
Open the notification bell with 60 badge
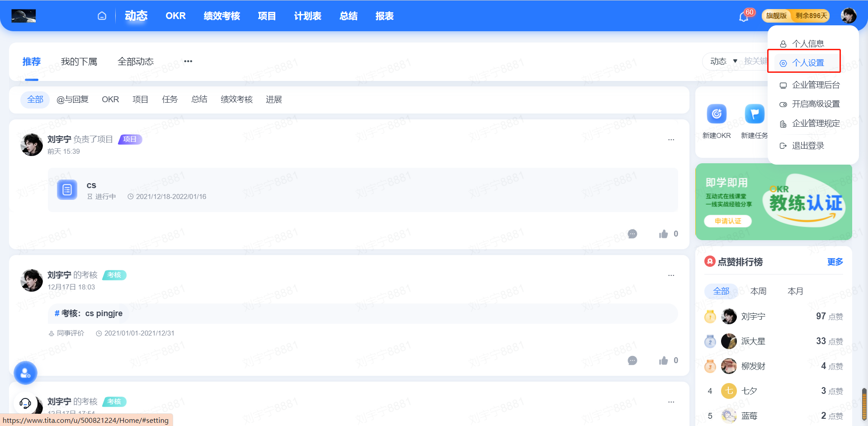pos(743,17)
